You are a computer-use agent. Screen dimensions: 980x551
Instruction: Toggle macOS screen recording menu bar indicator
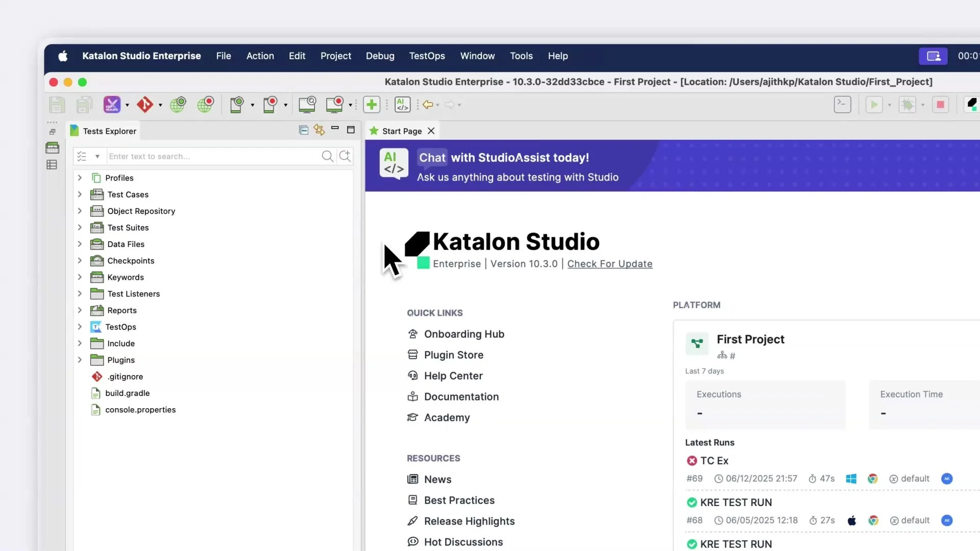pyautogui.click(x=933, y=56)
